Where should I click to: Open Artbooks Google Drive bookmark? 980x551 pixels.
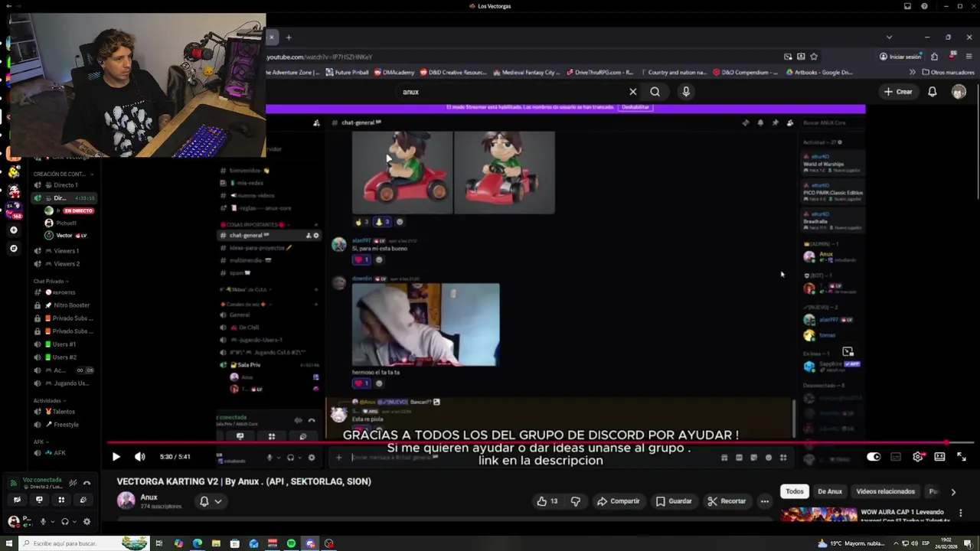click(x=819, y=72)
